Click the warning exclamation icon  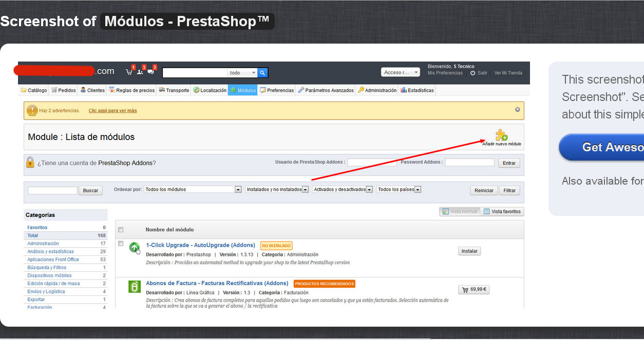[32, 110]
